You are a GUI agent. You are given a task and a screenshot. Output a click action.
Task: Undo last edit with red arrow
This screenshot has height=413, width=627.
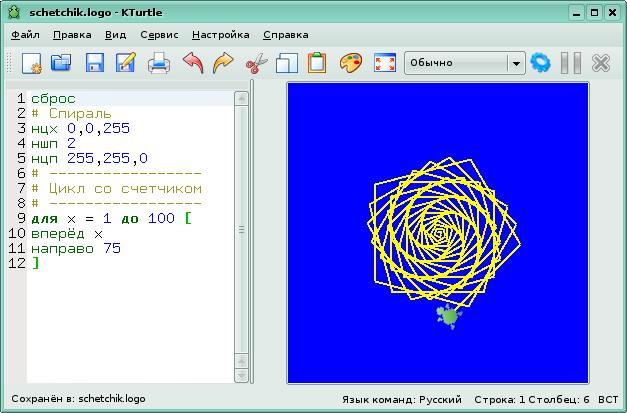pyautogui.click(x=192, y=63)
